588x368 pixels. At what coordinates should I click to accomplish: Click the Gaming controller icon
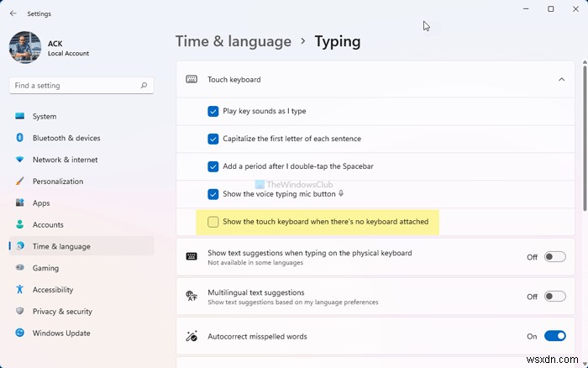click(x=20, y=267)
